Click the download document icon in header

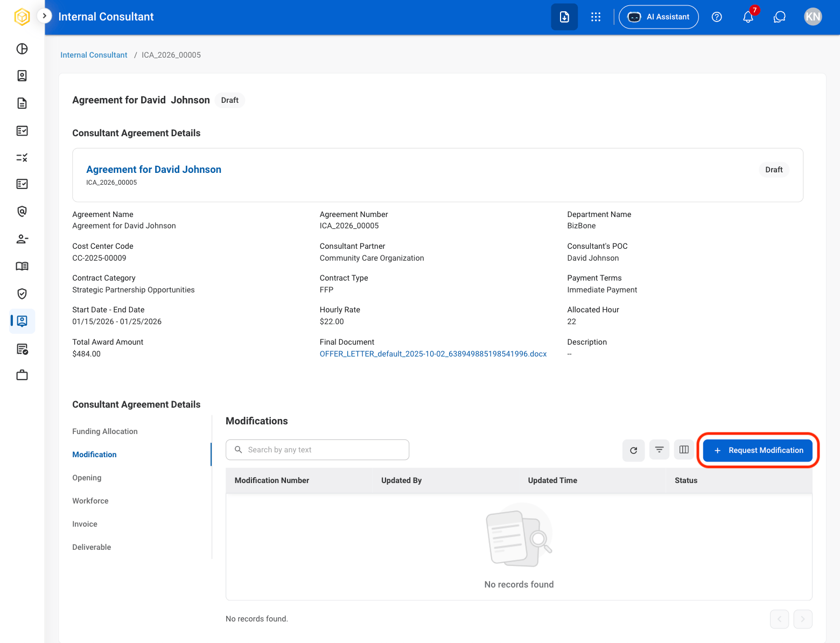[x=564, y=17]
